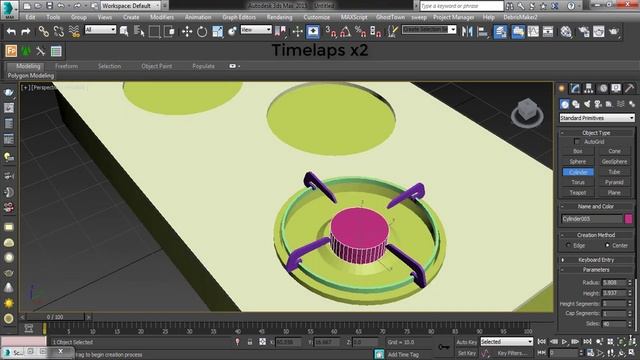Image resolution: width=640 pixels, height=360 pixels.
Task: Select the Cameras creation category icon
Action: [x=598, y=104]
